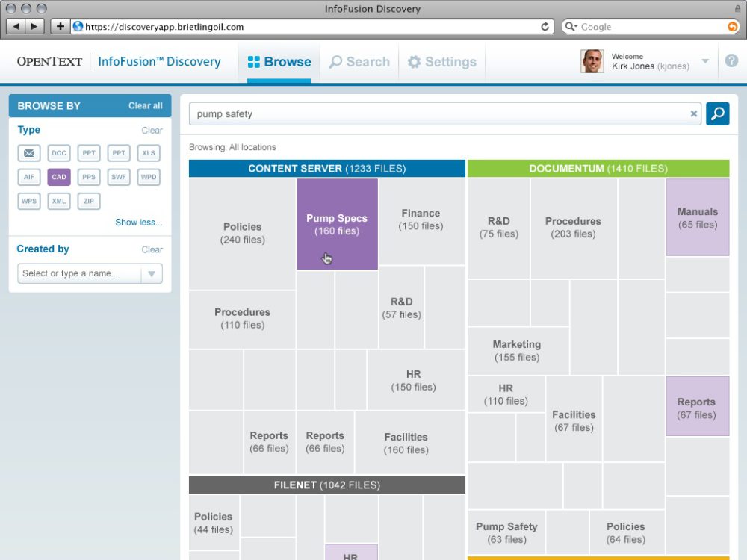The height and width of the screenshot is (560, 747).
Task: Open Policies (44 files) tile in Filenet
Action: click(214, 523)
